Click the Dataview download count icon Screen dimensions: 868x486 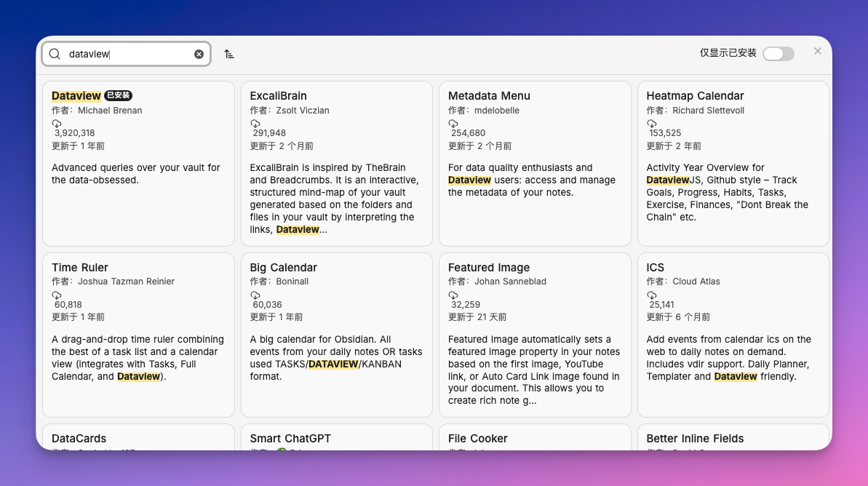point(57,124)
